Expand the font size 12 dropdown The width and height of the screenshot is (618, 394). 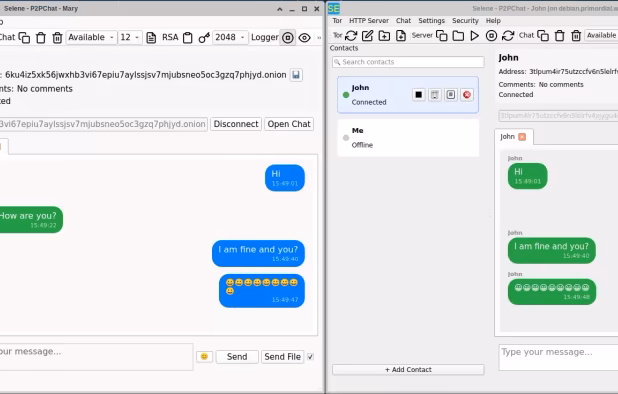click(x=130, y=37)
